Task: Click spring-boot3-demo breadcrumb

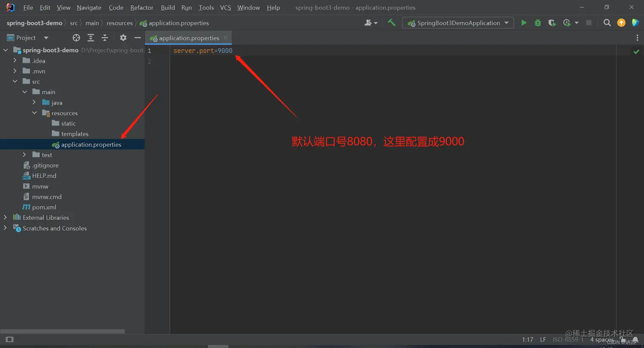Action: 34,23
